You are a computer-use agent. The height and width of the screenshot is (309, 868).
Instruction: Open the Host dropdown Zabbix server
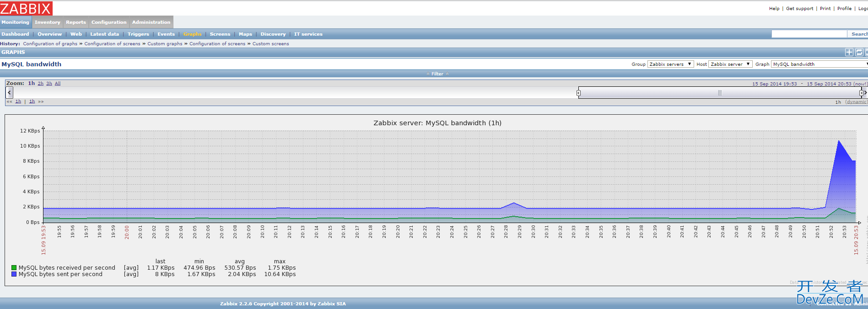[730, 64]
